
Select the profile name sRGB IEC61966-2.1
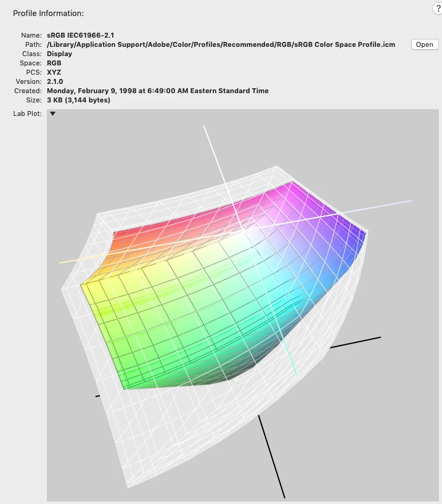[x=80, y=35]
